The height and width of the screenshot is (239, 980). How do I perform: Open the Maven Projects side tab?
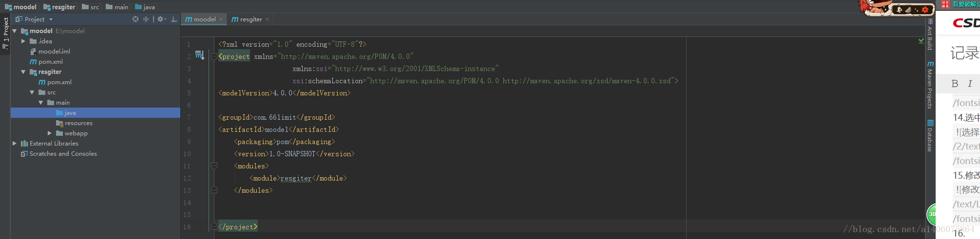click(x=930, y=85)
